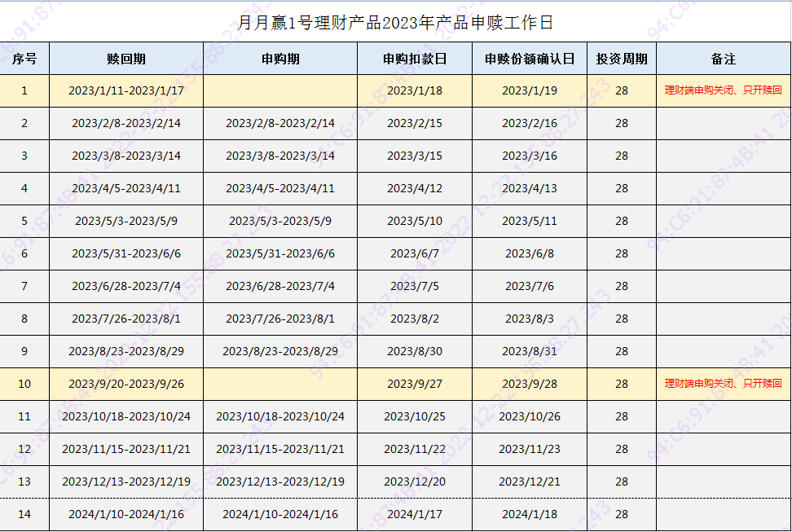Select redemption period cell in row 11
The image size is (792, 532).
point(126,417)
